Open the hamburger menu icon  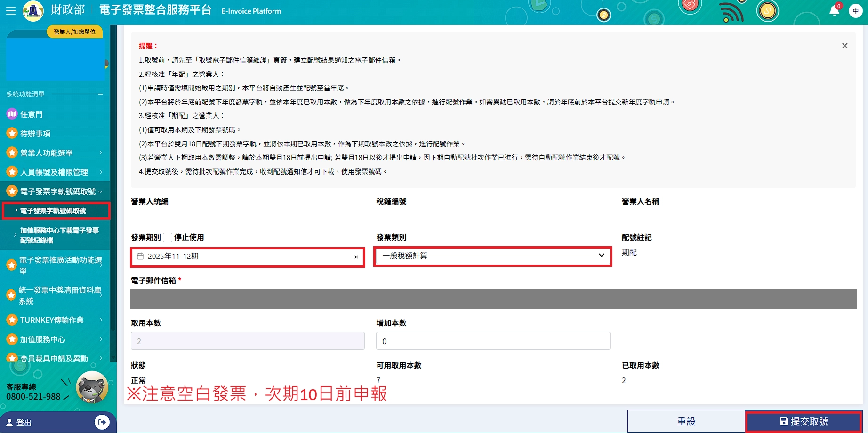click(x=10, y=11)
